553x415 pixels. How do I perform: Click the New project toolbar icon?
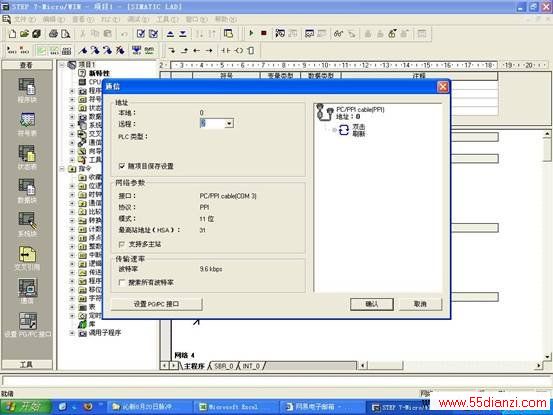pos(12,34)
